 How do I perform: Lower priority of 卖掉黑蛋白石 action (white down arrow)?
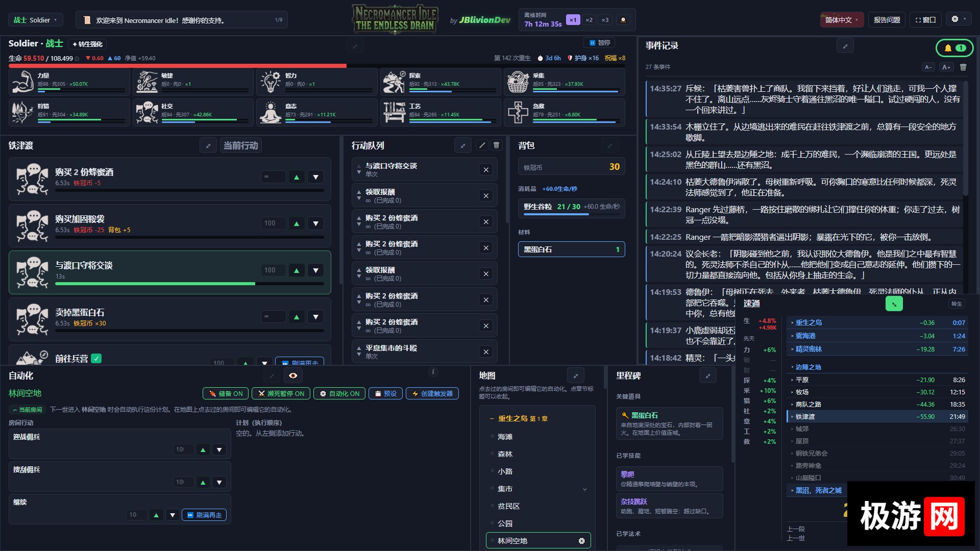(315, 317)
